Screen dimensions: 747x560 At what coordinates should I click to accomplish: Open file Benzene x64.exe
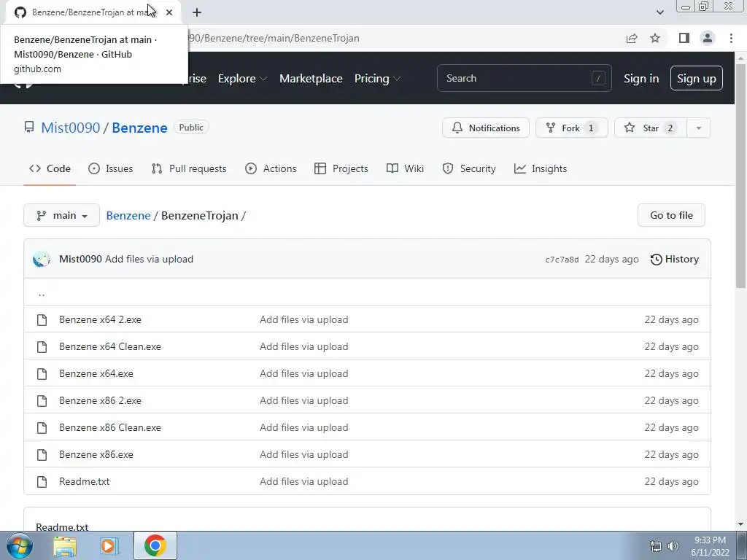[x=96, y=374]
